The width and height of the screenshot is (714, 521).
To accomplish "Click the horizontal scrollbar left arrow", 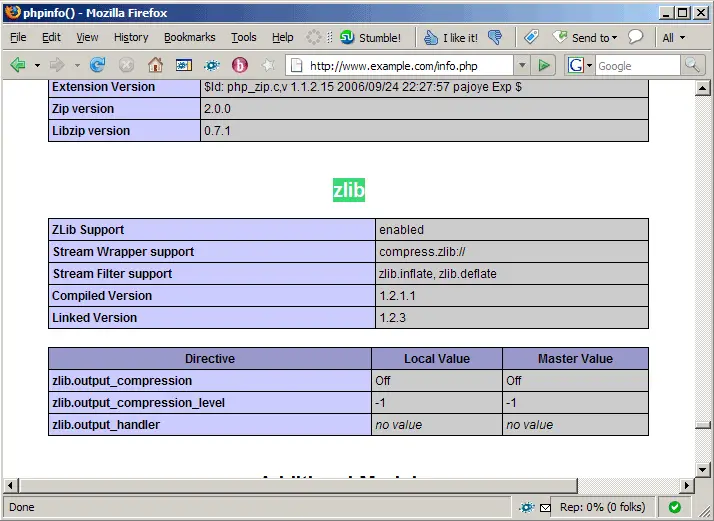I will (10, 485).
